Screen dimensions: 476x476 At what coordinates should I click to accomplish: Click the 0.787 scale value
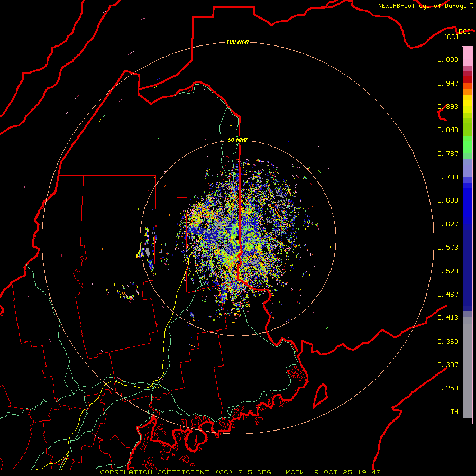[448, 153]
